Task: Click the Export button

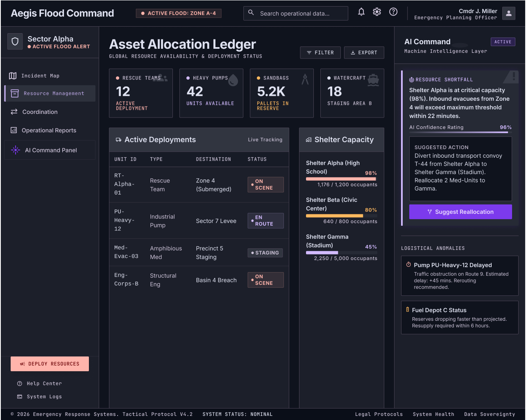Action: [x=364, y=52]
